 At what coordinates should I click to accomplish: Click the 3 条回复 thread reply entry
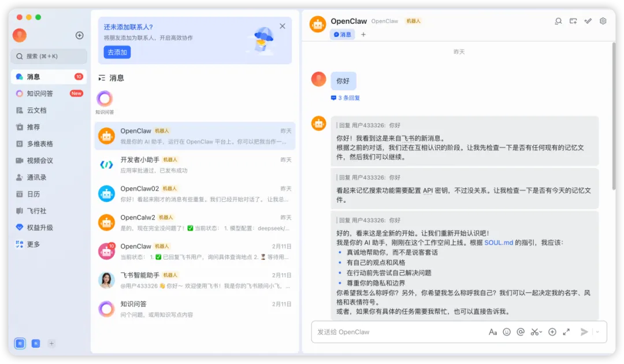point(345,98)
